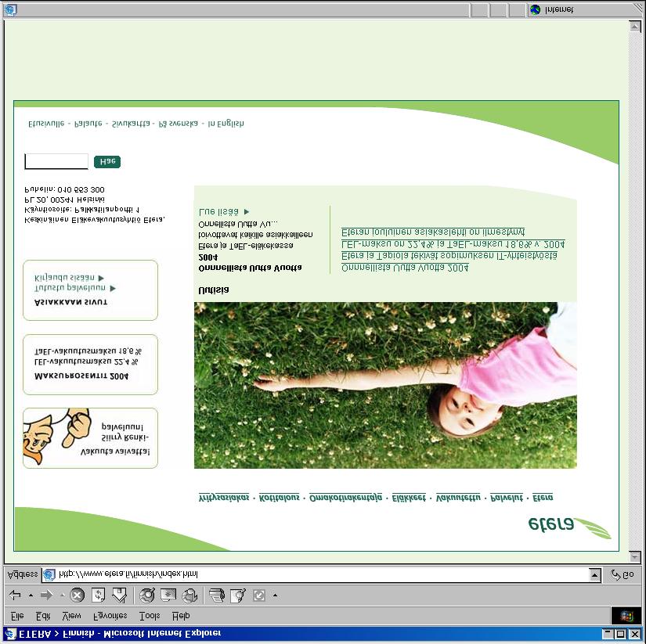Viewport: 646px width, 644px height.
Task: Open news link Eteran jouluinen asiakaslehti
Action: click(x=432, y=232)
